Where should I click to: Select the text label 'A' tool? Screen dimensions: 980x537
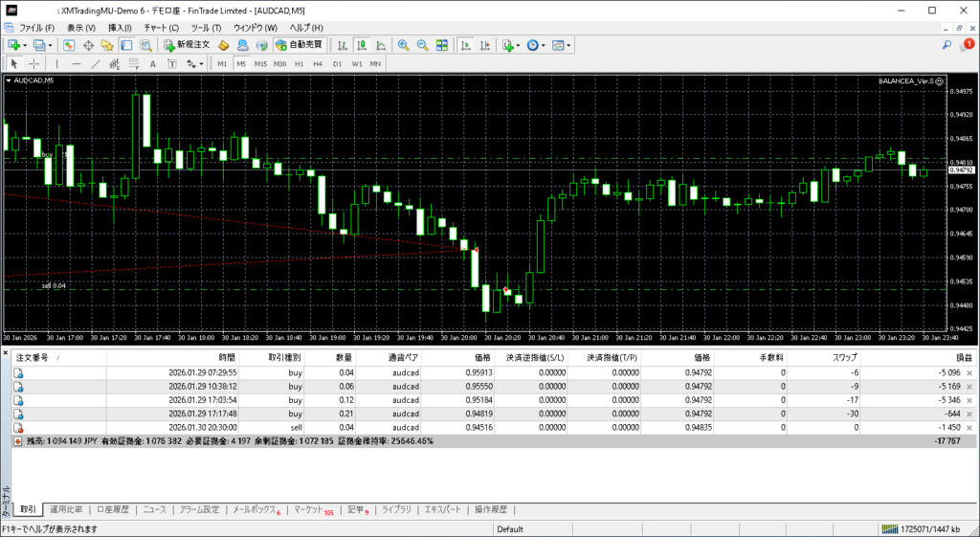[154, 64]
